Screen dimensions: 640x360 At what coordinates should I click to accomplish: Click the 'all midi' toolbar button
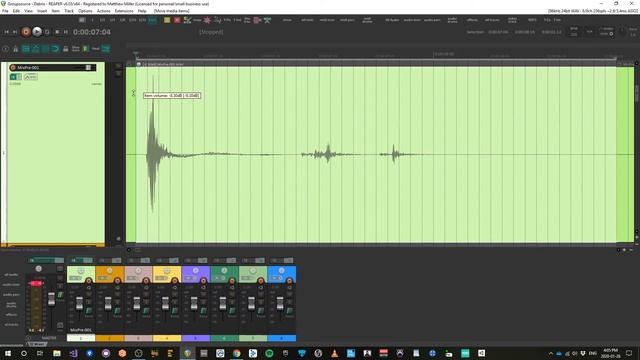pos(307,20)
